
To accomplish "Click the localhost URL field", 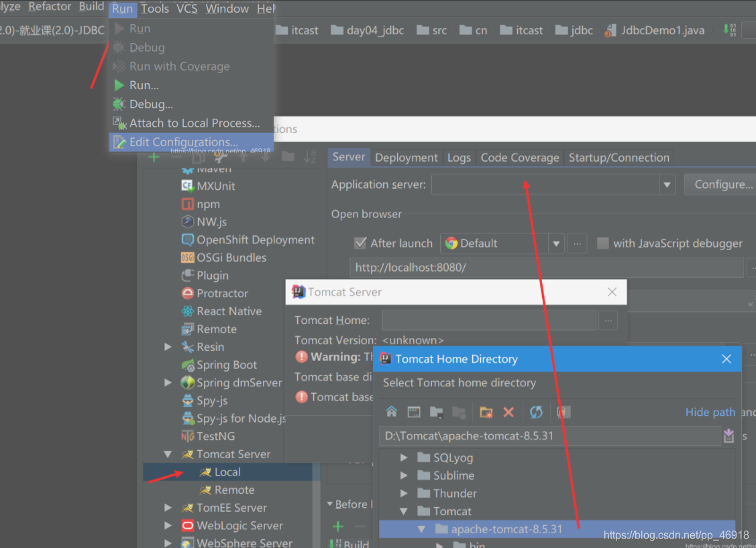I will 546,268.
